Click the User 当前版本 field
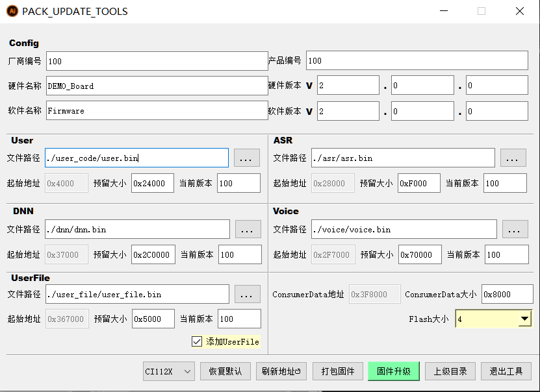The width and height of the screenshot is (540, 392). tap(238, 183)
